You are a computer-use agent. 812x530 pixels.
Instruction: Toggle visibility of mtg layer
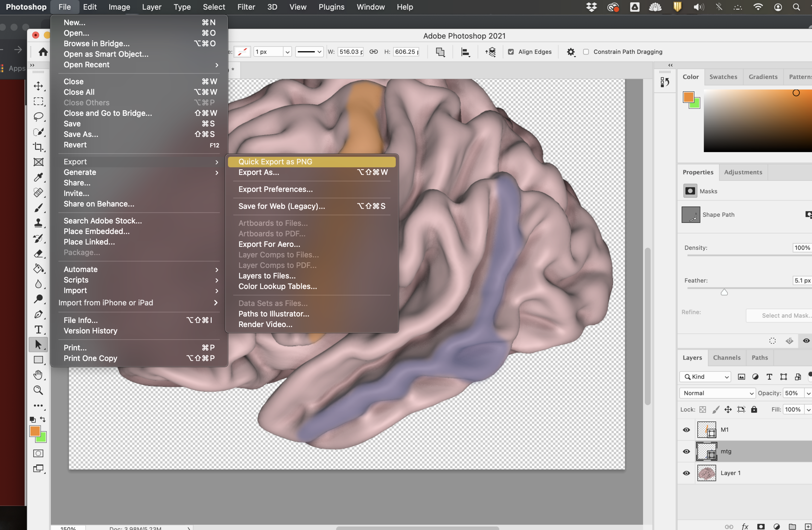click(687, 451)
